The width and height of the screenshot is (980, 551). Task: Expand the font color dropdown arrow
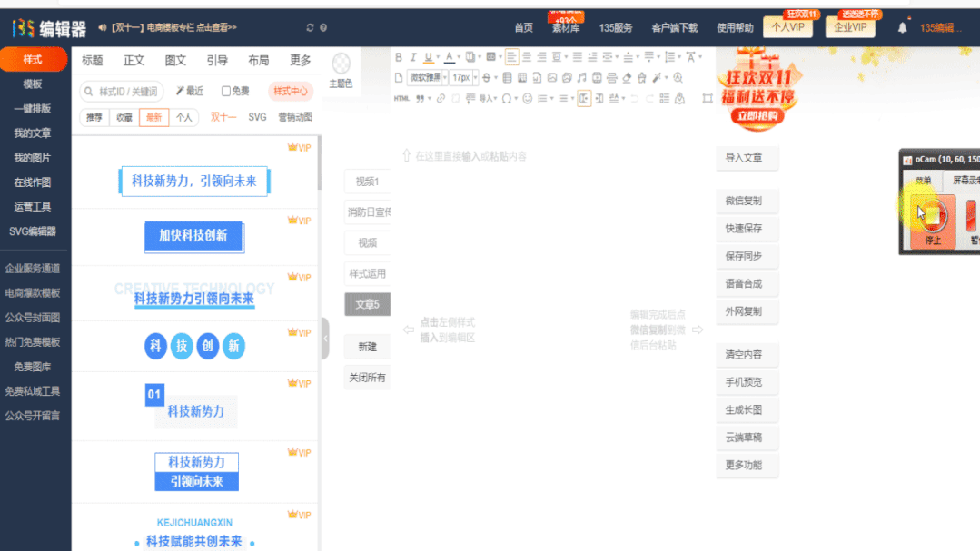[458, 57]
